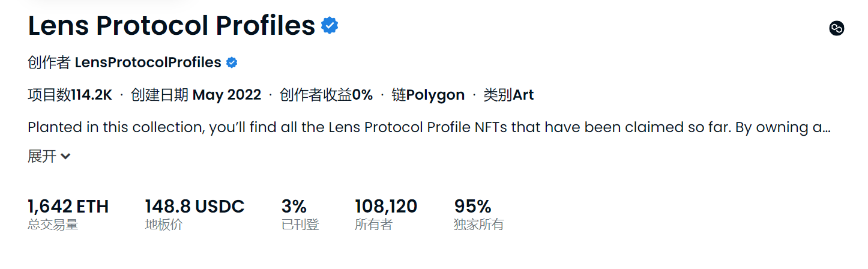Image resolution: width=868 pixels, height=269 pixels.
Task: Click the chevron arrow next to 展开
Action: pos(65,157)
